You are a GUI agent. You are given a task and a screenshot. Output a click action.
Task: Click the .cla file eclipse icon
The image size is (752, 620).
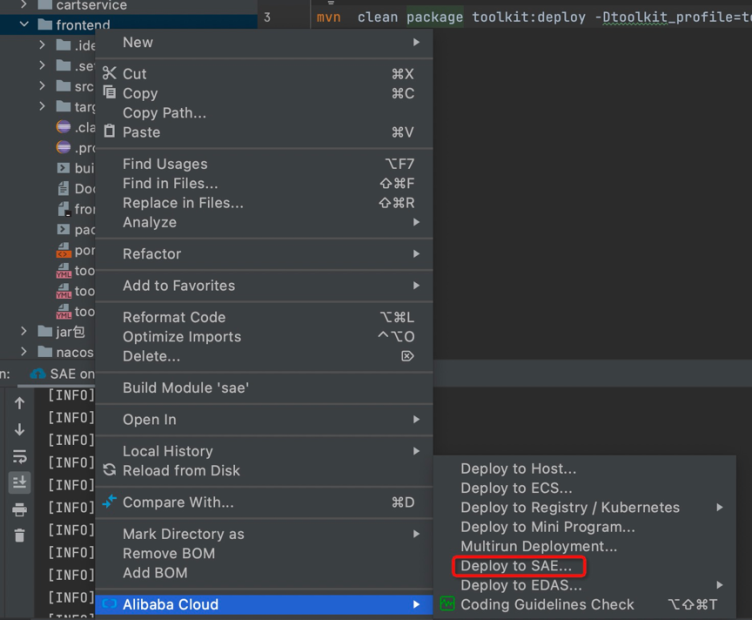coord(63,127)
